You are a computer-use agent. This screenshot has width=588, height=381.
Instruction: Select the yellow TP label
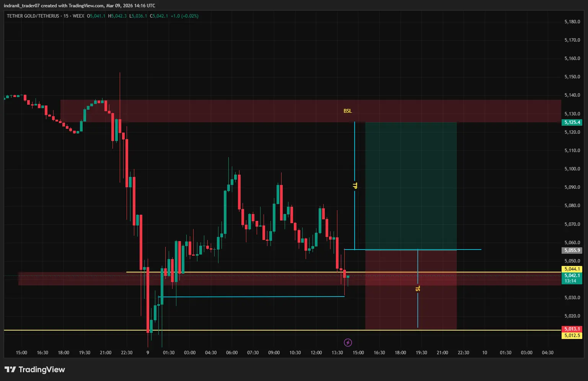[355, 186]
